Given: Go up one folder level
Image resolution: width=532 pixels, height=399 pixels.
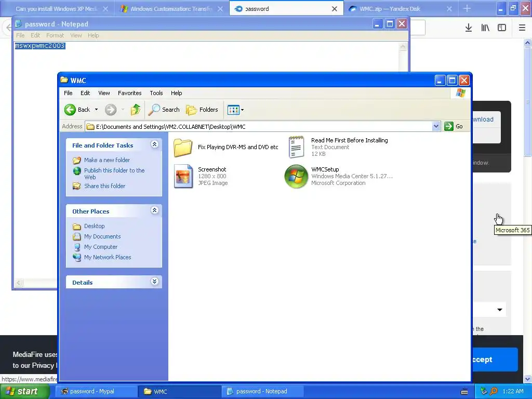Looking at the screenshot, I should [x=136, y=110].
